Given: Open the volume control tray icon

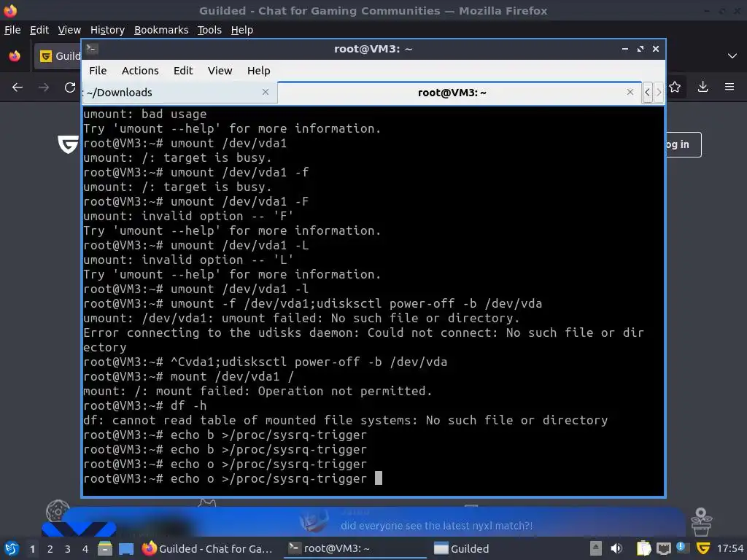Looking at the screenshot, I should pos(616,548).
